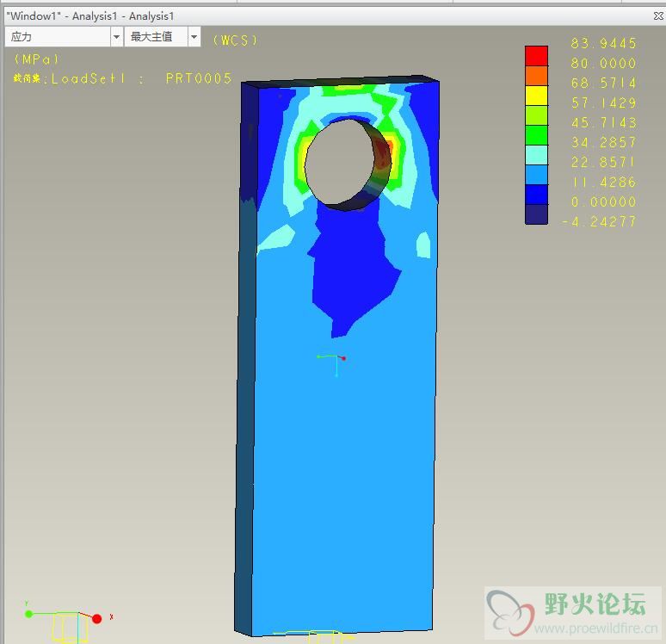Click the legend value 68.5714

603,83
